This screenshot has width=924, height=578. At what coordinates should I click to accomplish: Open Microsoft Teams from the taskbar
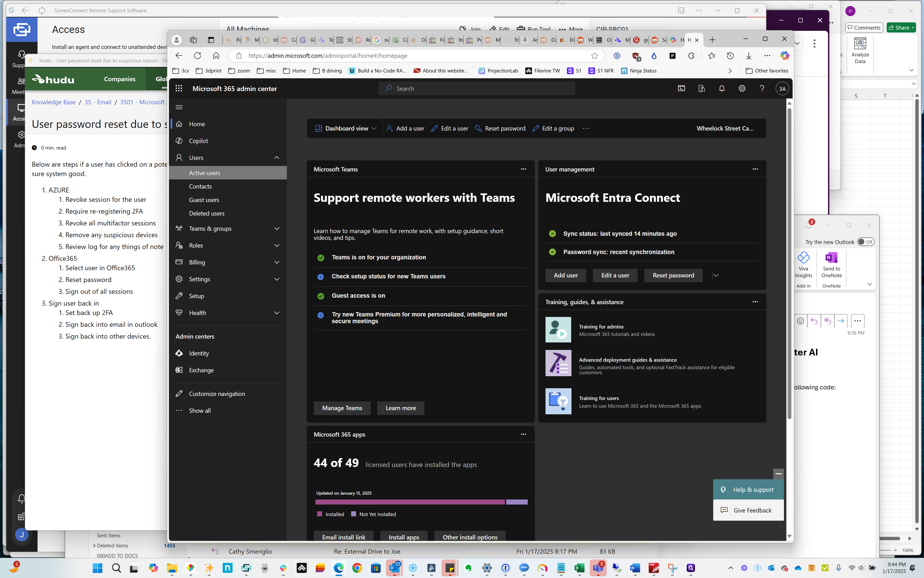(598, 568)
